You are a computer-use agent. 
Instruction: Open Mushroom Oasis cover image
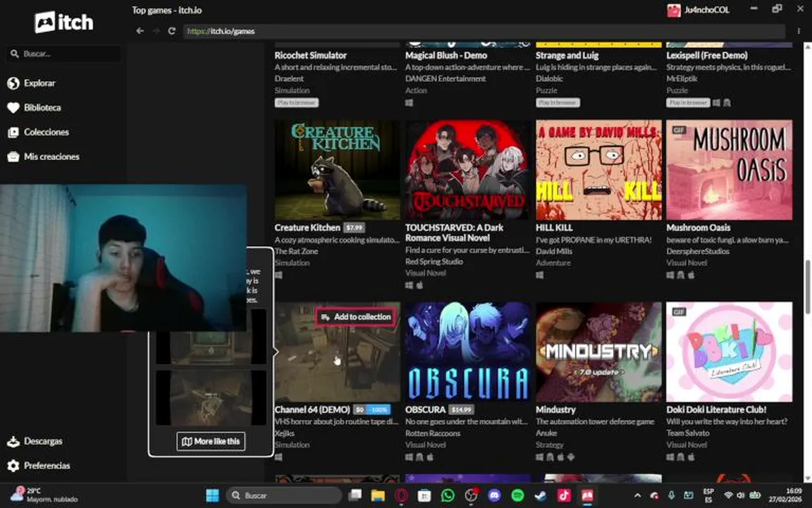[729, 170]
